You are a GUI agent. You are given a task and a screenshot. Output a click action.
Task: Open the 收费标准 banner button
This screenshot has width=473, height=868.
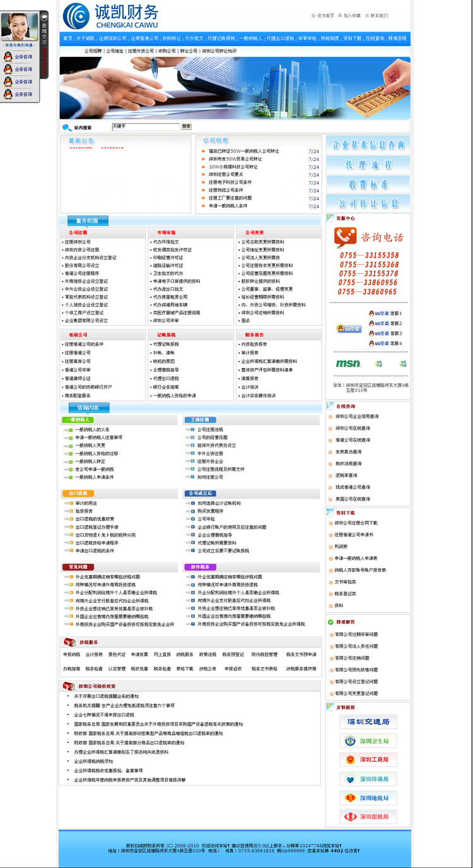(x=368, y=184)
